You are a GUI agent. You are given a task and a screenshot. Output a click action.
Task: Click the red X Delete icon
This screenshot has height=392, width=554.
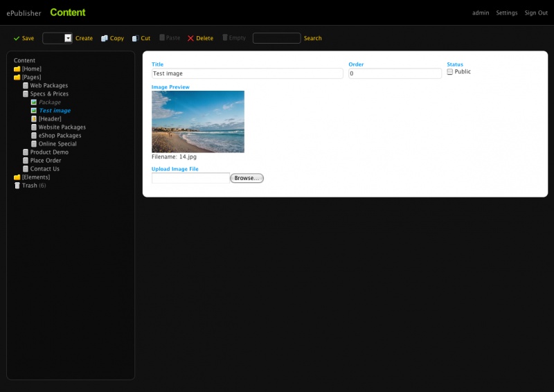click(190, 39)
